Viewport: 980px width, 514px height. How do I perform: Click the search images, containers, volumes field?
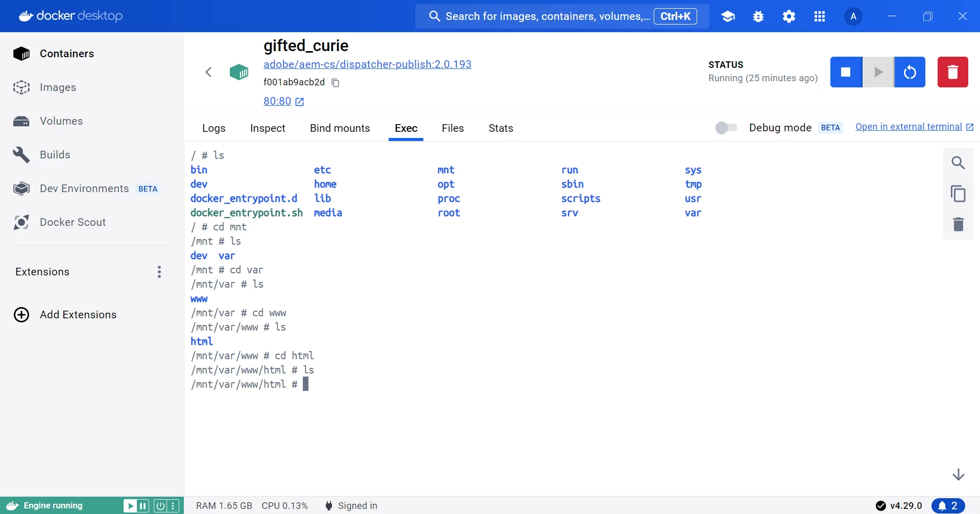click(x=562, y=16)
